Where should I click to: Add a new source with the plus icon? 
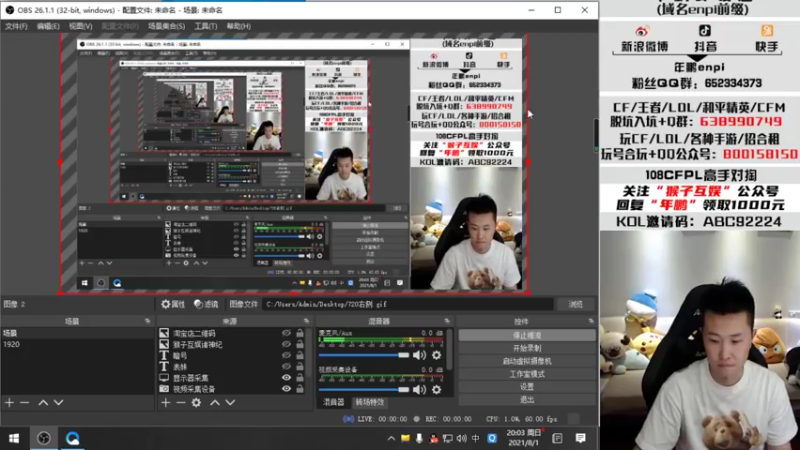click(165, 403)
